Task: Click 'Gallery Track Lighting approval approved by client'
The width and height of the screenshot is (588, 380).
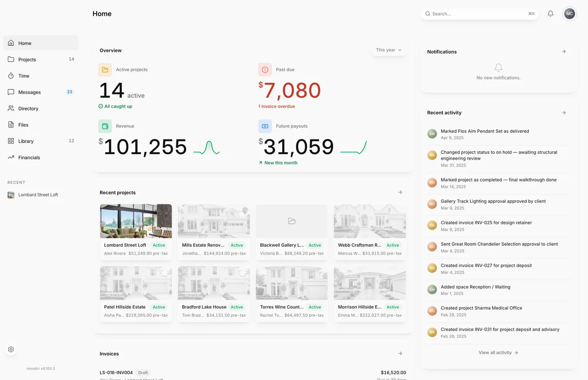Action: pyautogui.click(x=493, y=201)
